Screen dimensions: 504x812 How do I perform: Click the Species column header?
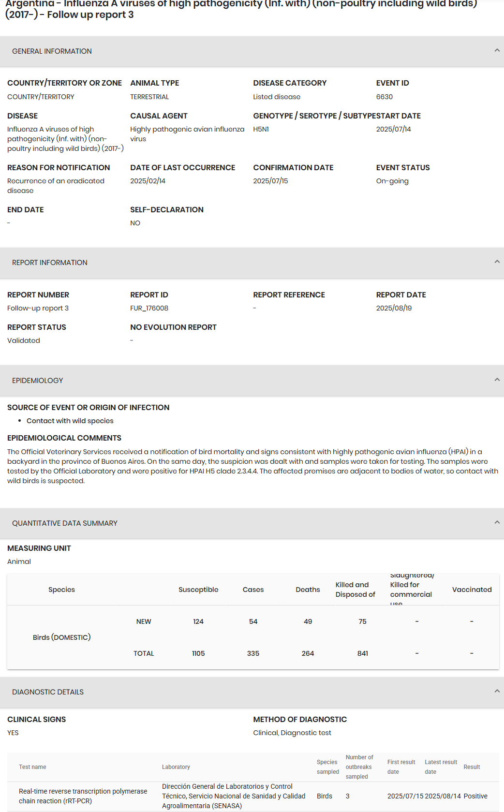(x=61, y=590)
